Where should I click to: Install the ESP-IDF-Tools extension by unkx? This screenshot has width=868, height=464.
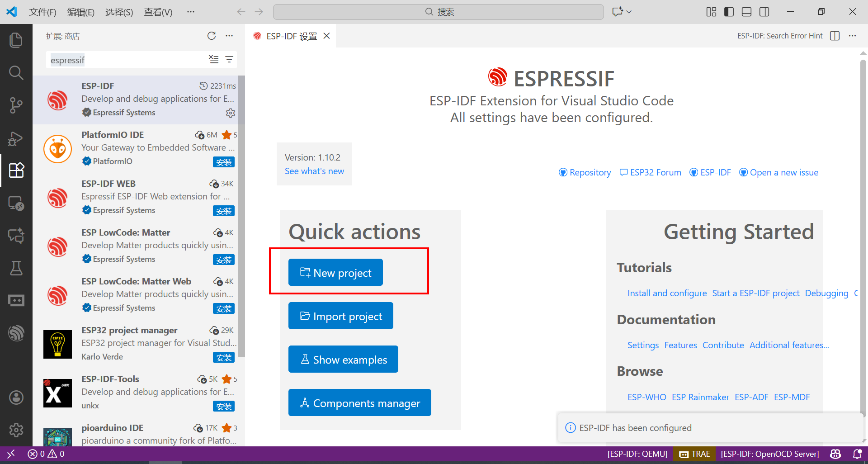[x=224, y=406]
